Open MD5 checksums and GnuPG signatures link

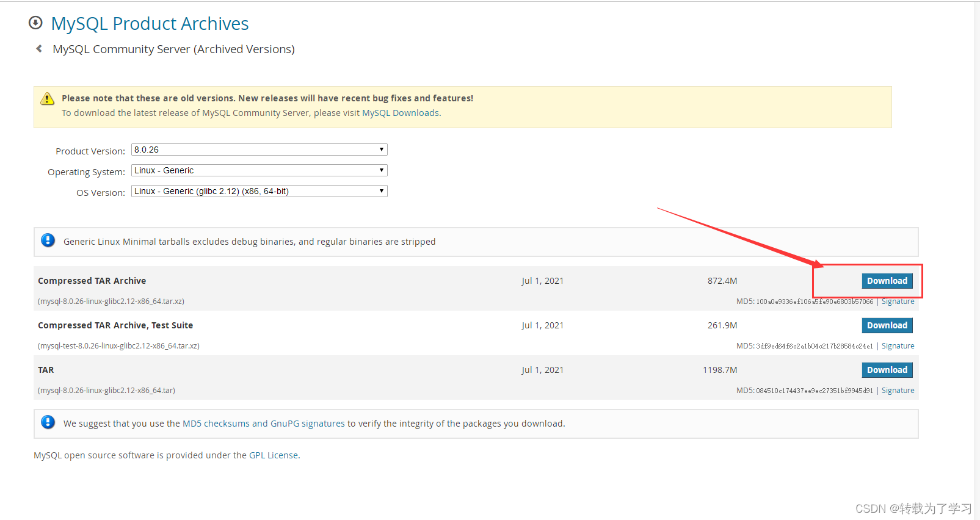264,424
